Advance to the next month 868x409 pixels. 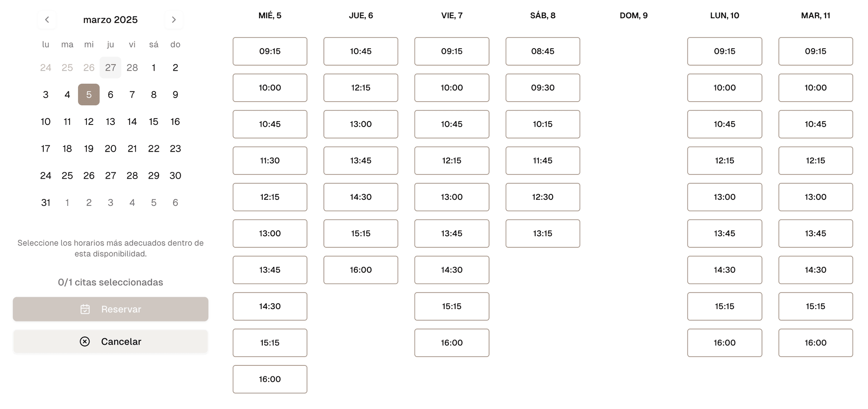[x=174, y=19]
